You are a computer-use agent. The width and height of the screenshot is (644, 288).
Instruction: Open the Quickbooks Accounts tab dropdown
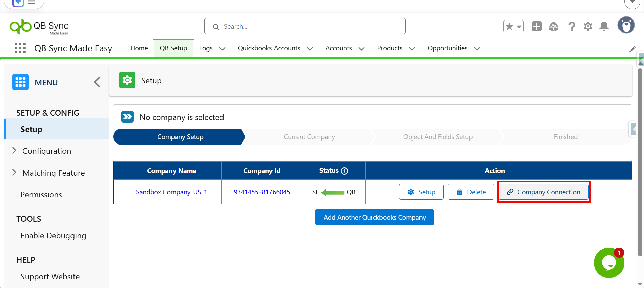coord(310,49)
